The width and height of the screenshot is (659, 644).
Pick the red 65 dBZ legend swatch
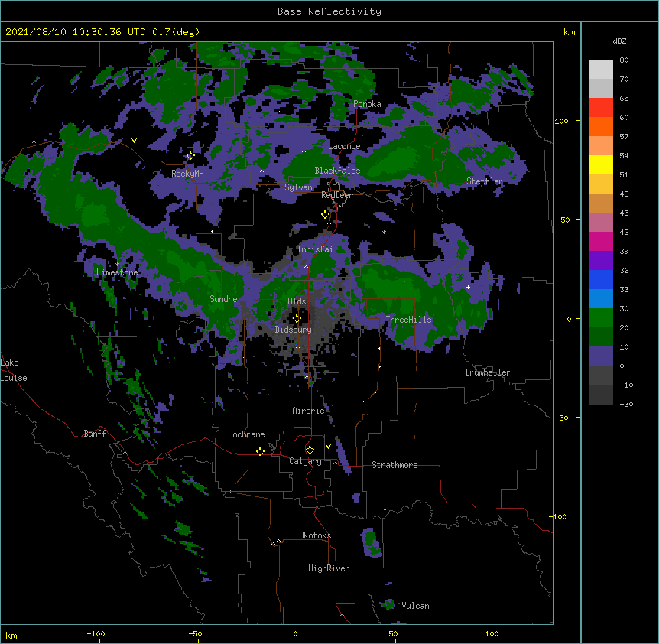point(601,107)
